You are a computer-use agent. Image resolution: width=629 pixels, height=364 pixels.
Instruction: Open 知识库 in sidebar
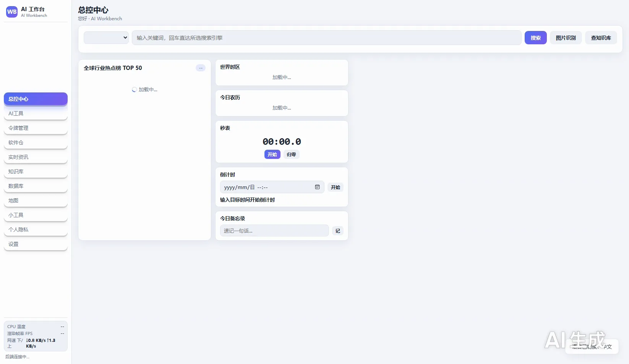(36, 171)
